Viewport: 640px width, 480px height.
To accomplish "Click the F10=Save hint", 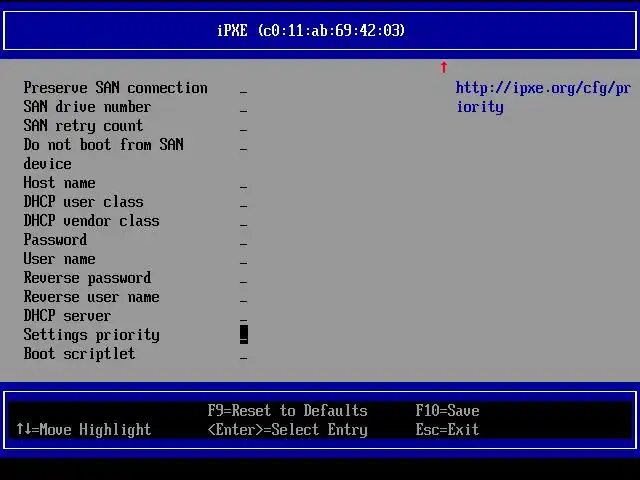I will (x=447, y=411).
